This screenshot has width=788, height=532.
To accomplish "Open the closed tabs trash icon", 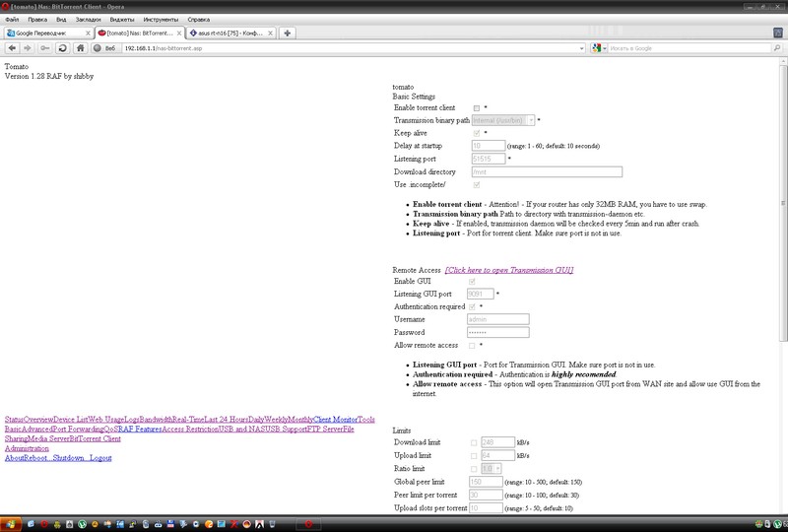I will (778, 33).
